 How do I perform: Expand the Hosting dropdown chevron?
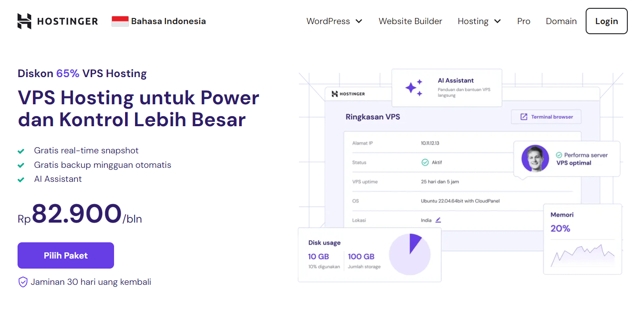(x=497, y=21)
